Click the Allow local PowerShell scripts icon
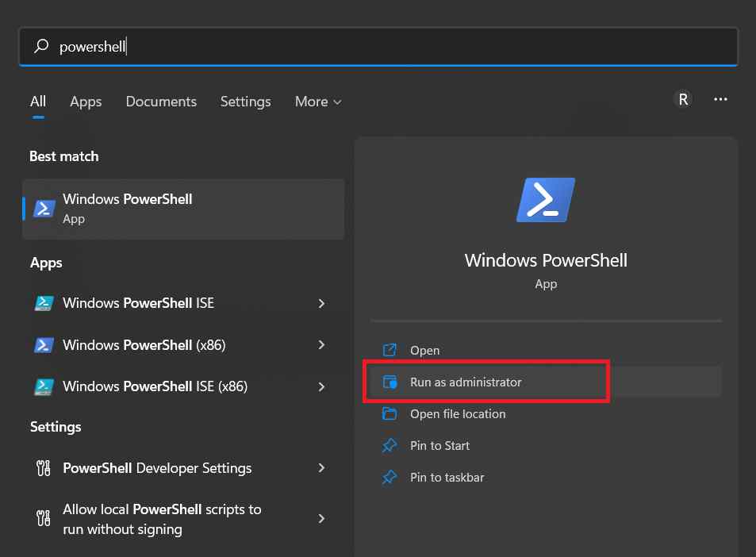 point(44,518)
